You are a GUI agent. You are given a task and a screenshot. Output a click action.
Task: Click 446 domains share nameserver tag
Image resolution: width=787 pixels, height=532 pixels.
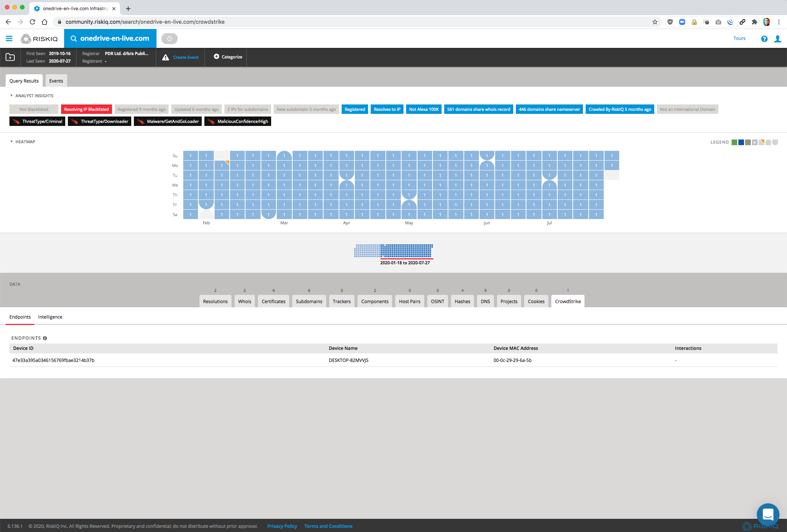point(549,109)
